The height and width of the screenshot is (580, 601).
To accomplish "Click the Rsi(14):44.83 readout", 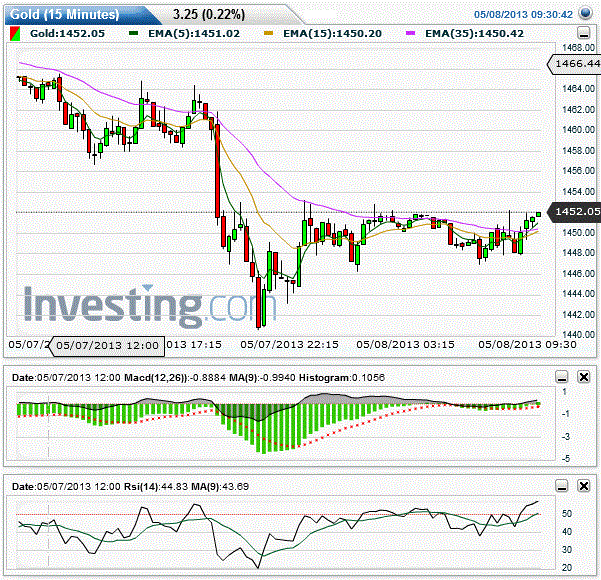I will tap(156, 486).
